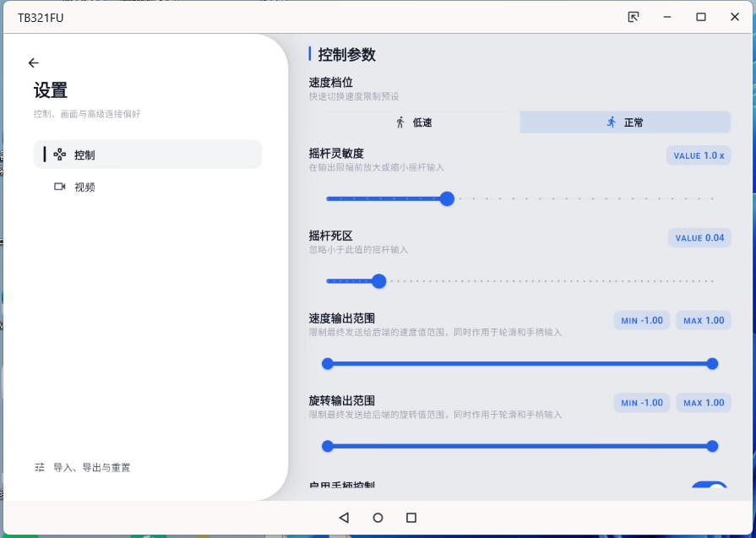
Task: Click MIN -1.00 badge of 速度输出范围
Action: tap(642, 320)
